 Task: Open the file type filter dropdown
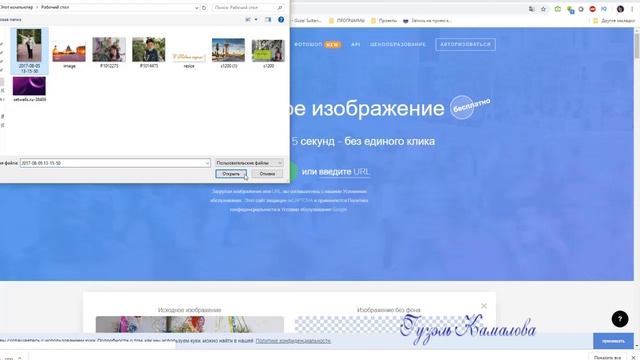click(249, 163)
